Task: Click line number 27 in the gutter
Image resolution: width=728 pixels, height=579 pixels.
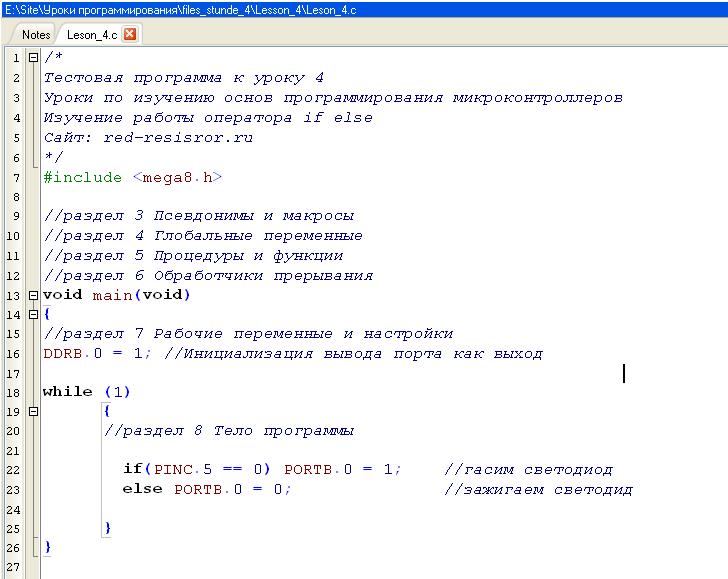Action: (x=13, y=567)
